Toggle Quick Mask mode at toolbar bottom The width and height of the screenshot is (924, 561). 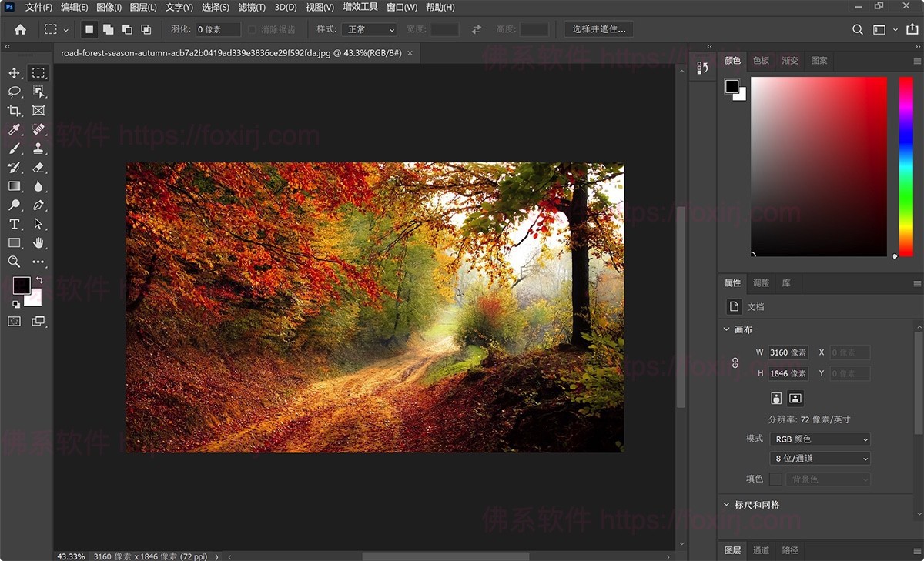pyautogui.click(x=14, y=321)
